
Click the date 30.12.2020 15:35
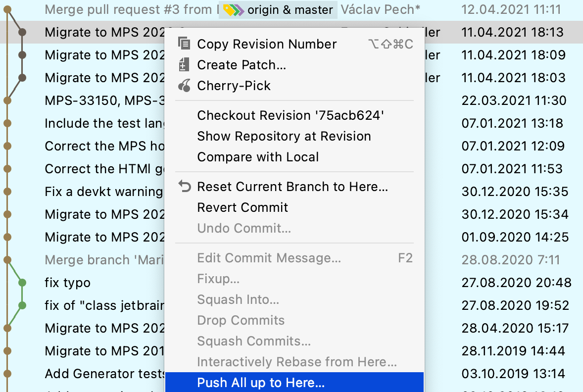coord(515,192)
